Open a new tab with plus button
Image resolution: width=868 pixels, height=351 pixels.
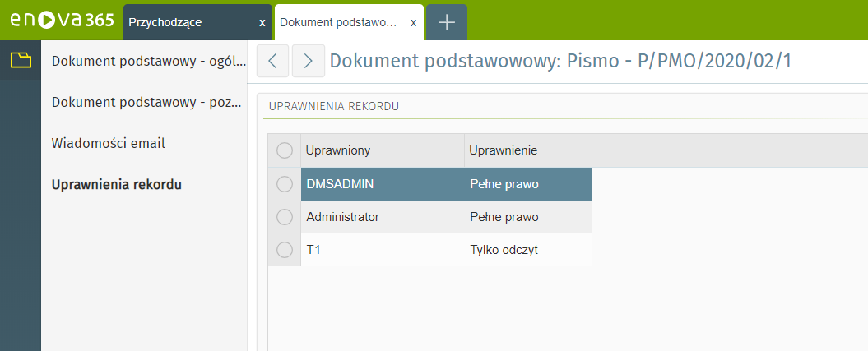tap(447, 22)
